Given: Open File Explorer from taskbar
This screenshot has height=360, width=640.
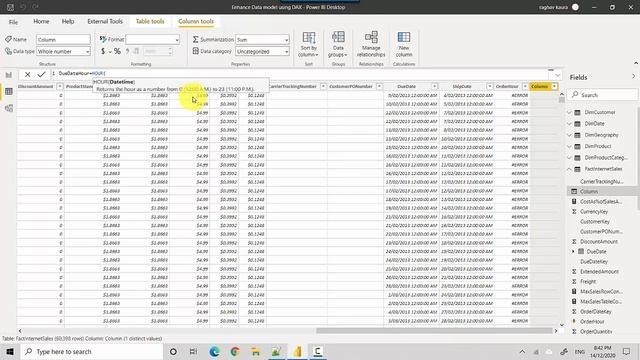Looking at the screenshot, I should click(x=256, y=351).
